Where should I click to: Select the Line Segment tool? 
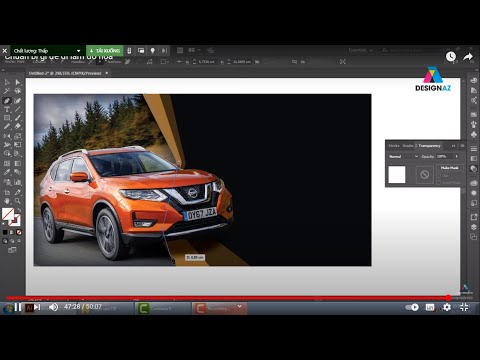coord(18,109)
